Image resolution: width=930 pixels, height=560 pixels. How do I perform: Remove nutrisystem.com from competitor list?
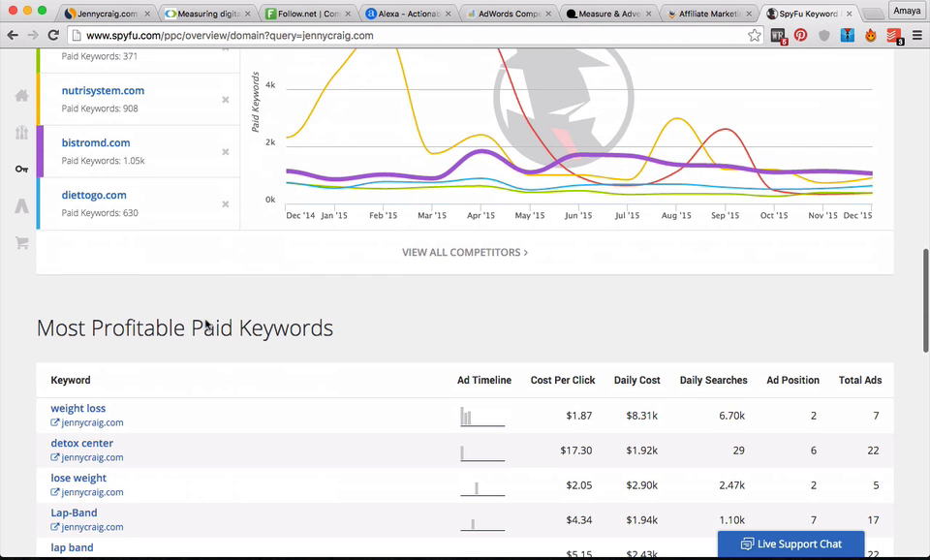pos(226,100)
